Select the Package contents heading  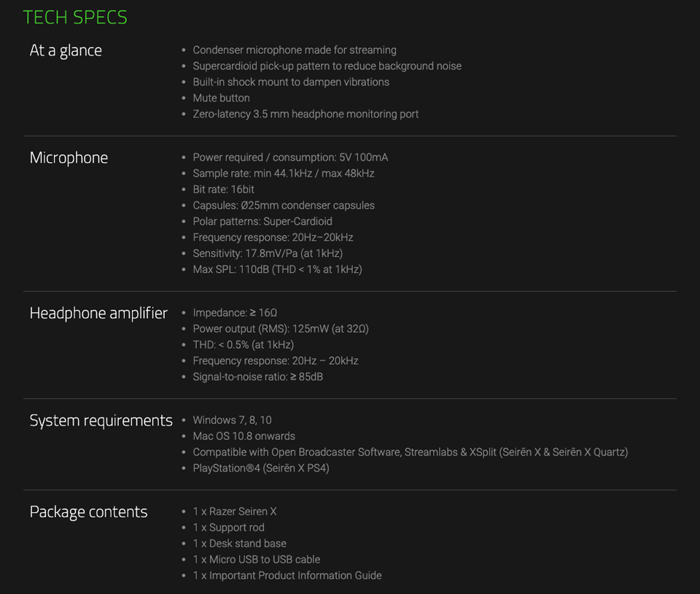(88, 512)
